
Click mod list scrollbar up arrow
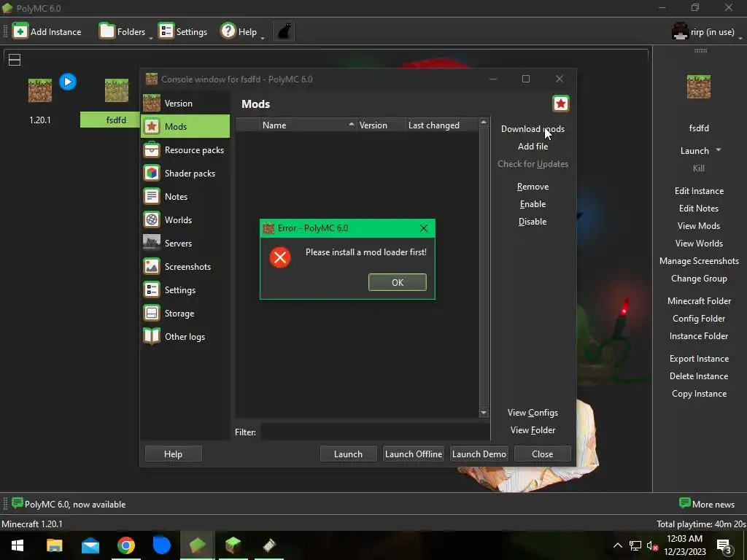pos(484,122)
